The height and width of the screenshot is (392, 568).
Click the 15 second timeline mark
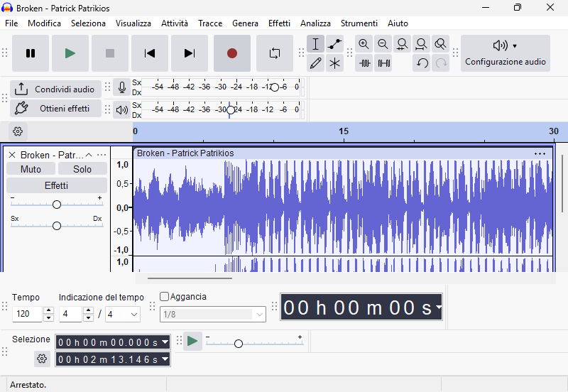pos(344,131)
